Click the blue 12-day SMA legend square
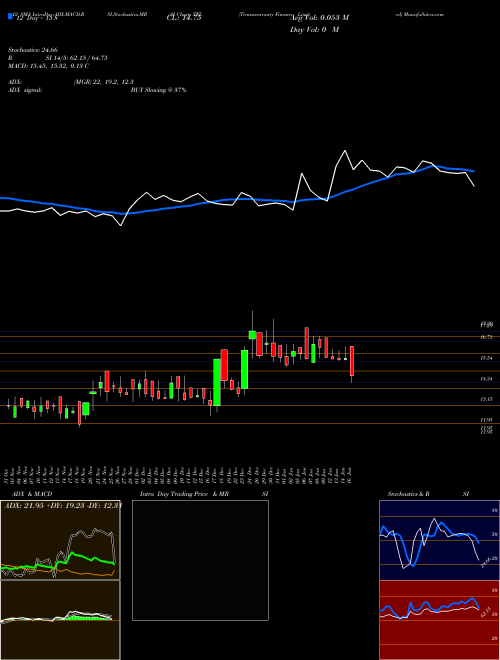Image resolution: width=500 pixels, height=660 pixels. 10,17
